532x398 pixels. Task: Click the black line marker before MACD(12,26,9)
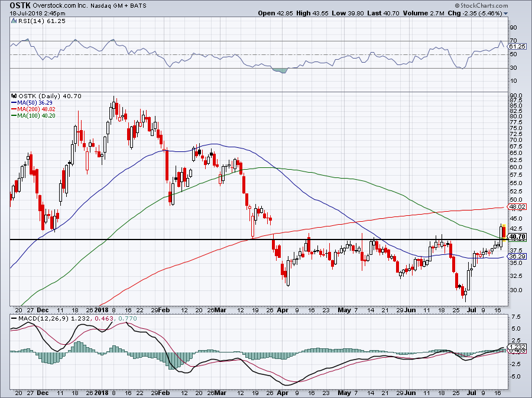coord(14,319)
